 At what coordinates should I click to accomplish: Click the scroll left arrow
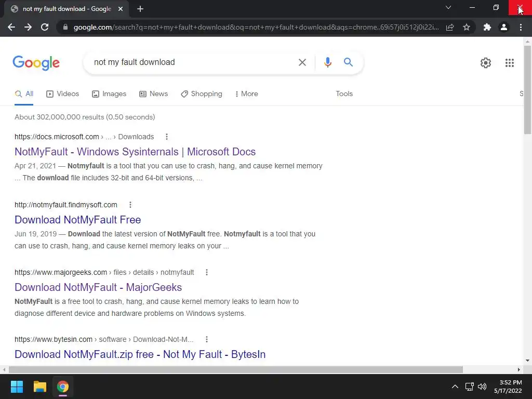pyautogui.click(x=4, y=369)
